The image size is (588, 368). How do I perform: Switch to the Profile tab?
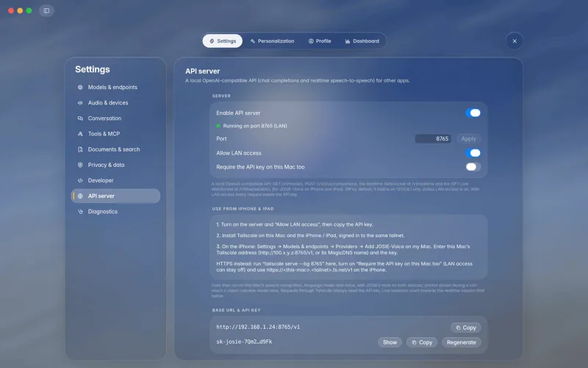tap(320, 41)
